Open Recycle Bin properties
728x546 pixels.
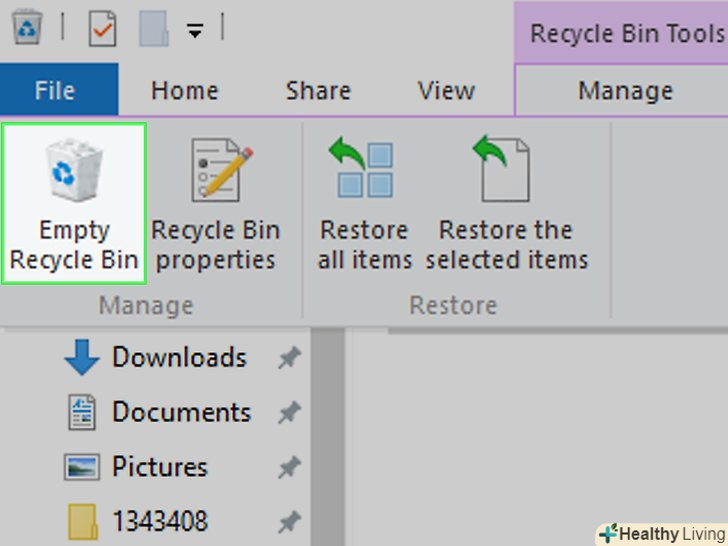point(216,203)
